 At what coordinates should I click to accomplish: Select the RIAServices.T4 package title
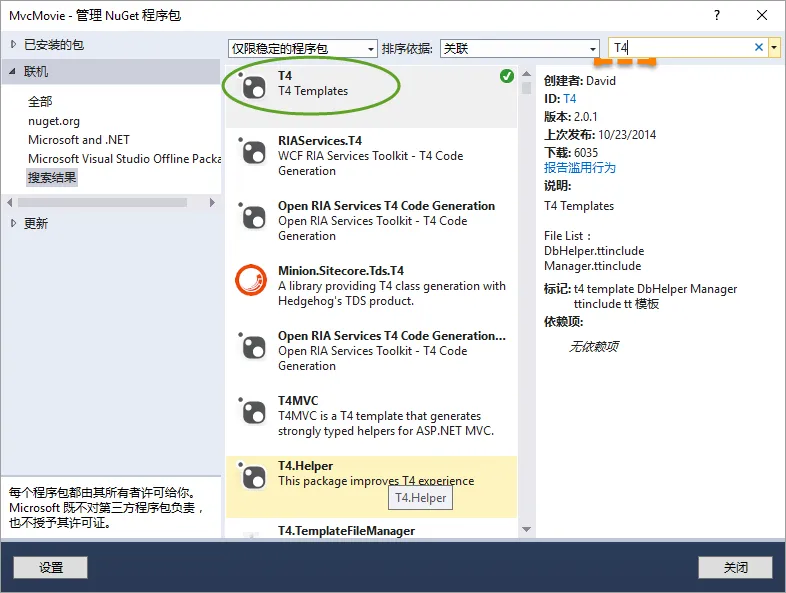320,141
